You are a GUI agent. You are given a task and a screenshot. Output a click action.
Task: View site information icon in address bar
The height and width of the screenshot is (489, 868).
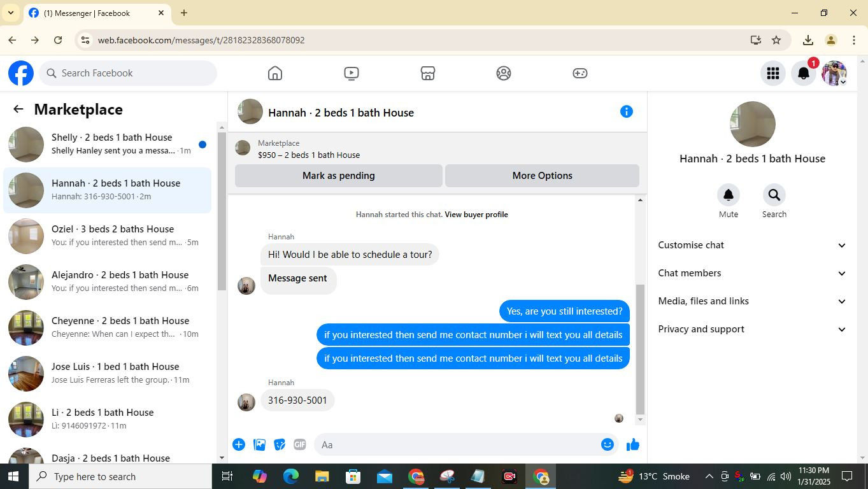(x=85, y=40)
